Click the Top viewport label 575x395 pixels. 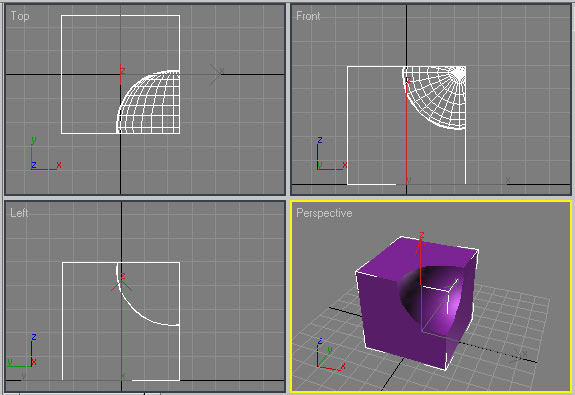pyautogui.click(x=20, y=16)
